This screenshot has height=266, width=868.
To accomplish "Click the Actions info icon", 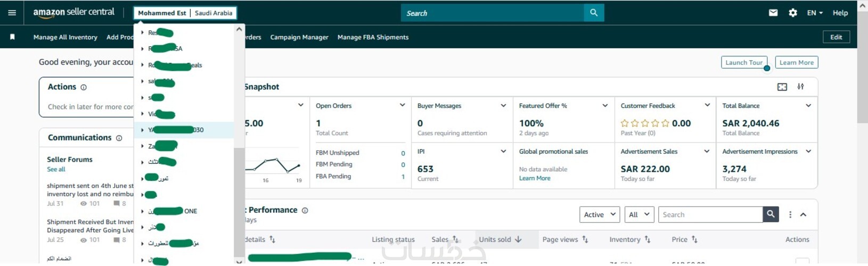I will [84, 87].
